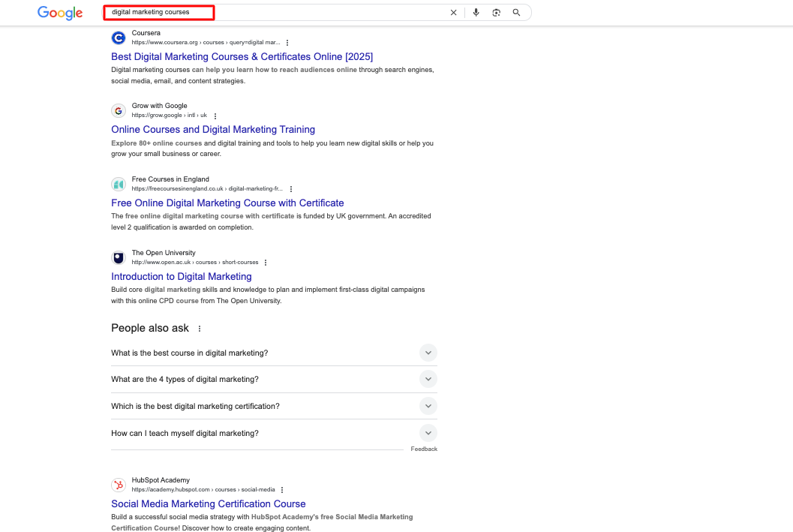Click The Open University favicon
This screenshot has width=793, height=532.
pos(119,258)
